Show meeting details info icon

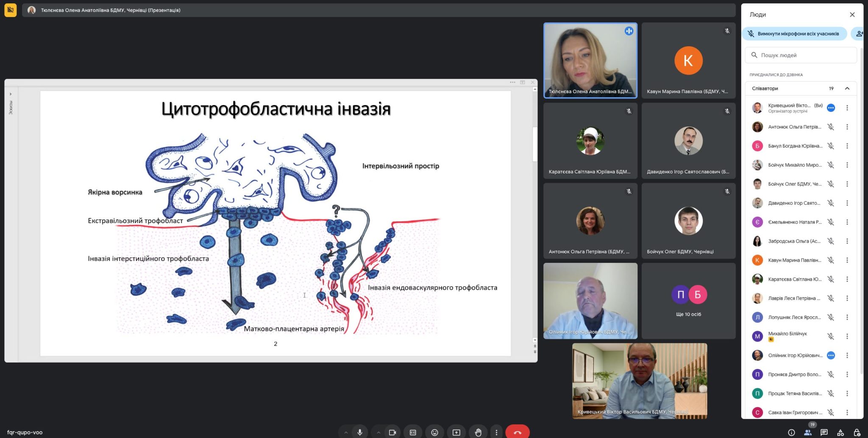[791, 432]
